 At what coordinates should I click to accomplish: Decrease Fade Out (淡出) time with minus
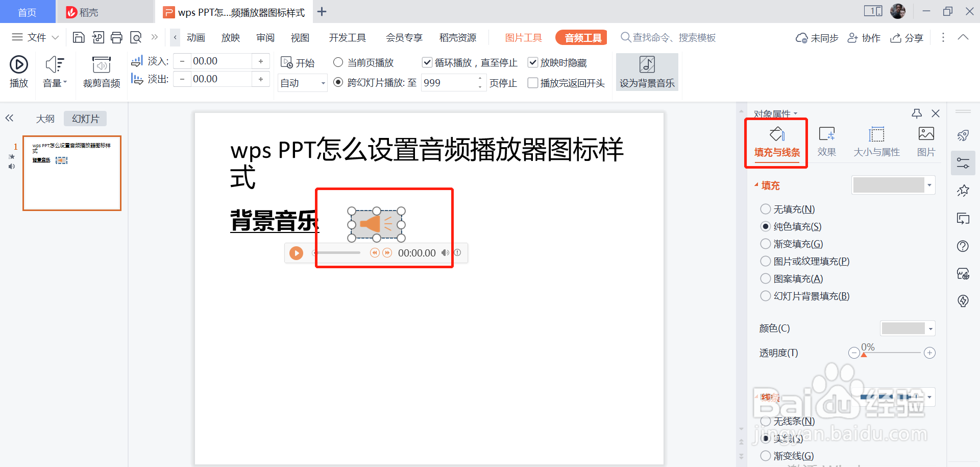[x=182, y=79]
